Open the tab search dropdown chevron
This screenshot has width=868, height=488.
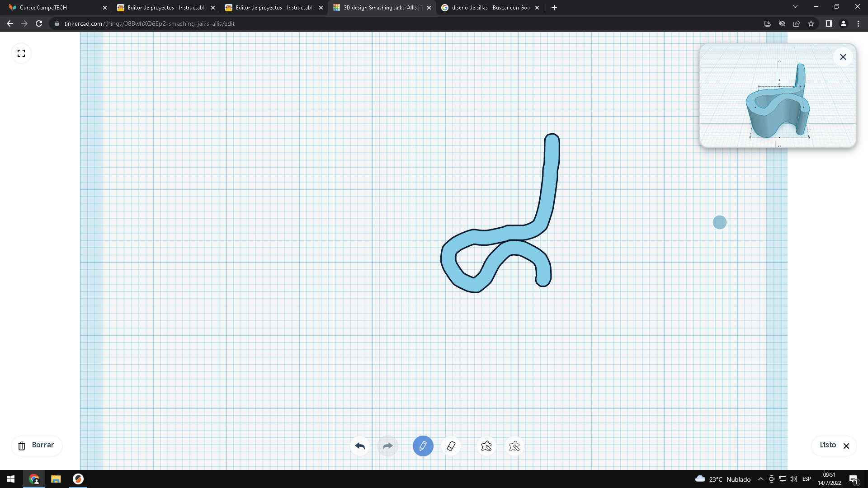(x=795, y=7)
